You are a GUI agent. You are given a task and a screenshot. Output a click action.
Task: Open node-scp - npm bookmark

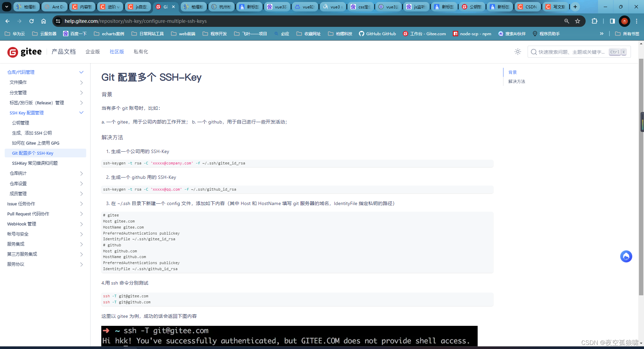[472, 34]
